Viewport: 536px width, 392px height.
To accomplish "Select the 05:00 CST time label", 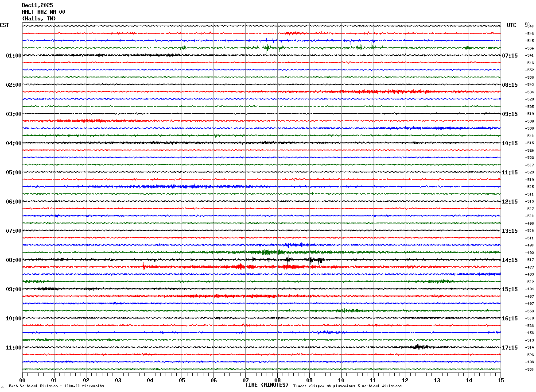I will click(14, 173).
